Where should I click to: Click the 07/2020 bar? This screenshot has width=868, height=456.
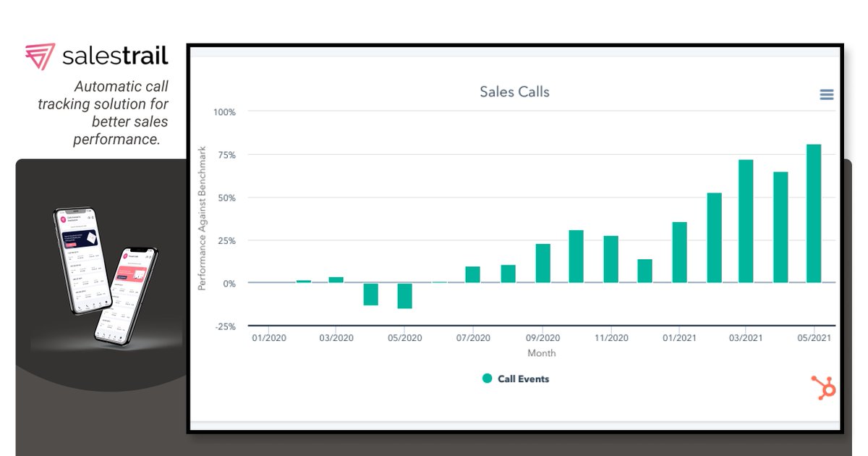tap(472, 275)
